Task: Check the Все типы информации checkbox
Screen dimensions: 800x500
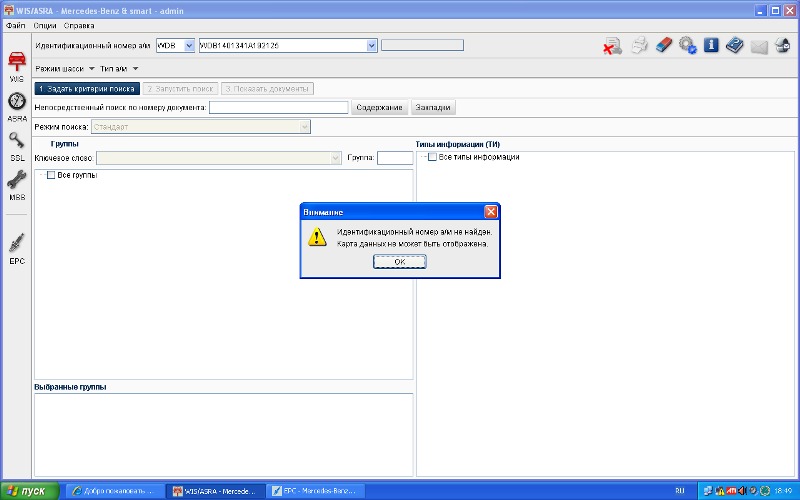Action: pos(432,157)
